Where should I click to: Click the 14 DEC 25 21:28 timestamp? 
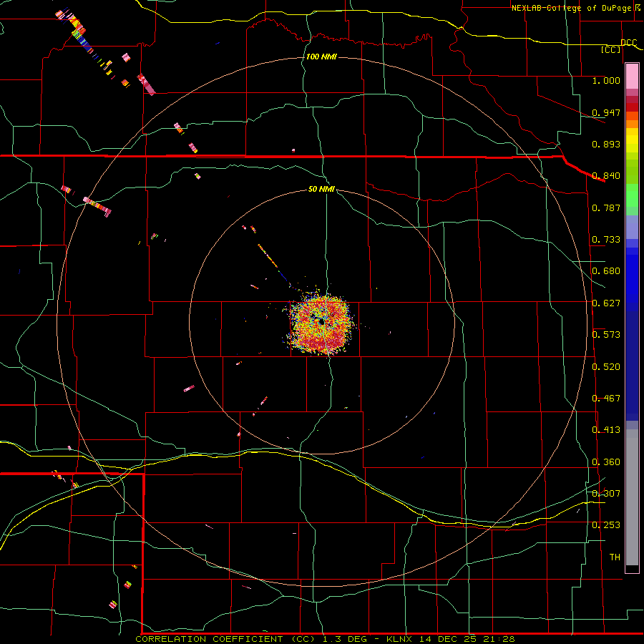[467, 639]
